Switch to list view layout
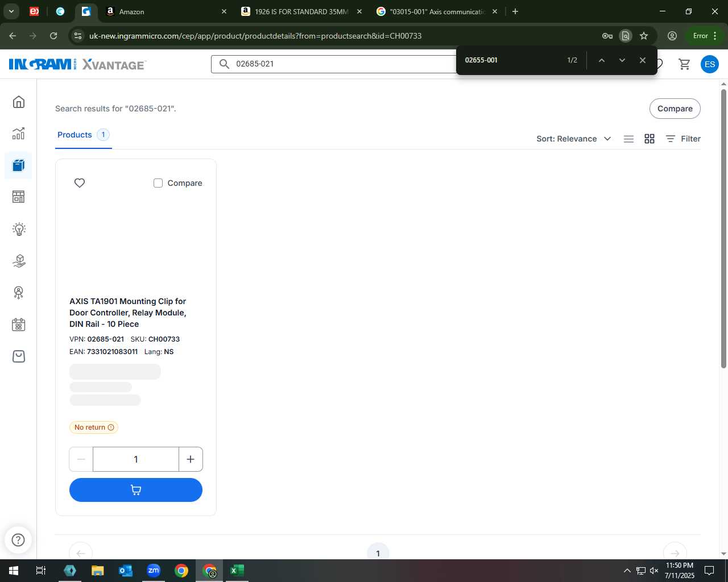 tap(628, 139)
